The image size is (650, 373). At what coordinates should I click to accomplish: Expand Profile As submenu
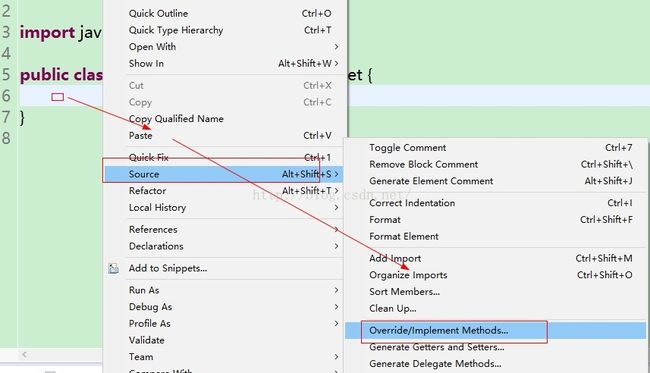224,323
